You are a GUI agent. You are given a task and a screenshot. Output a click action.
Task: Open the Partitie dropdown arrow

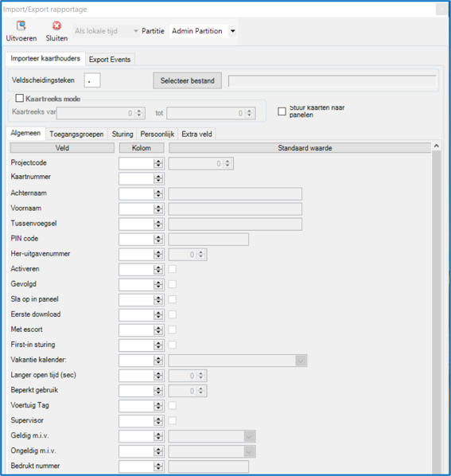coord(232,31)
